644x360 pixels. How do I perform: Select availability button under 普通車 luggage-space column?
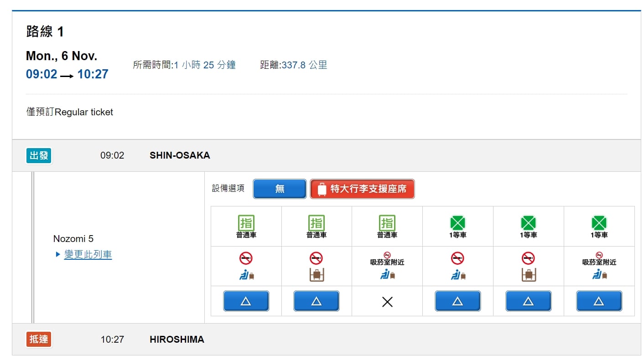pyautogui.click(x=317, y=301)
